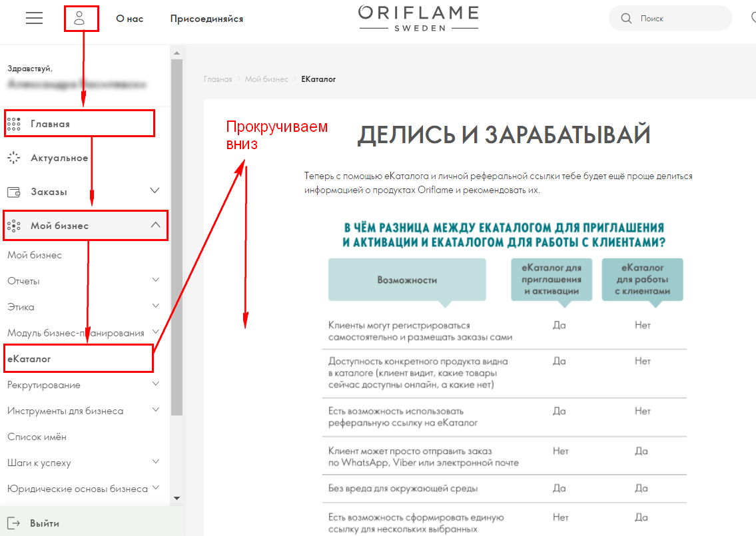
Task: Open the Шаги к успеху item
Action: [39, 463]
